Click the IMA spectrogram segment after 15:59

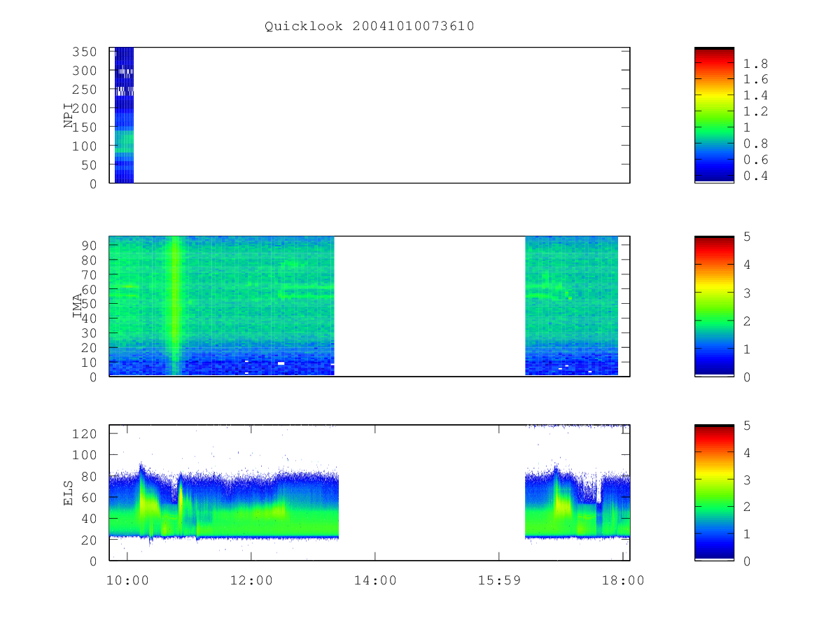(x=571, y=306)
